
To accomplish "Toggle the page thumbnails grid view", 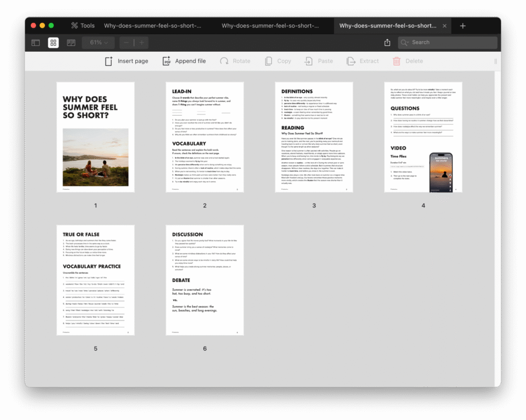I will point(53,43).
